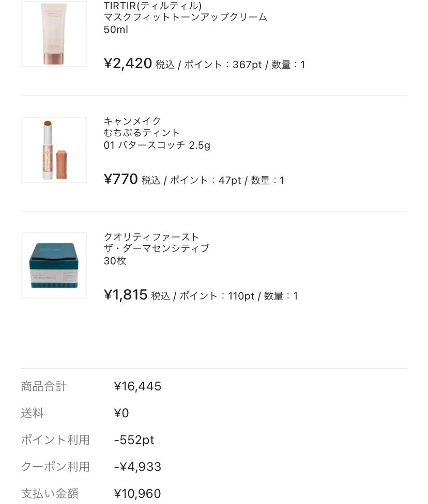Image resolution: width=428 pixels, height=504 pixels.
Task: Click the 01 バタースコッチ 2.5g variant text
Action: point(157,145)
